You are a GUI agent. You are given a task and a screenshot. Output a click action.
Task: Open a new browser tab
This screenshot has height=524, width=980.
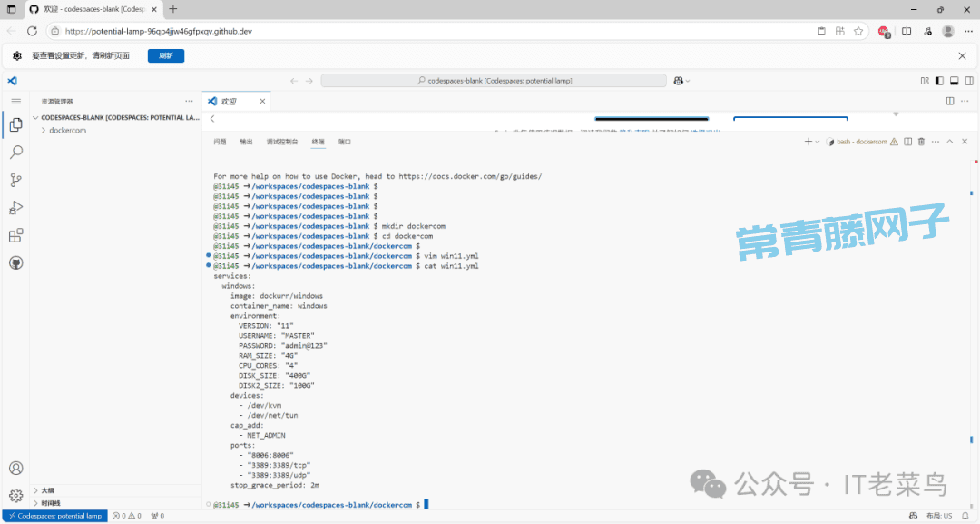pyautogui.click(x=173, y=9)
